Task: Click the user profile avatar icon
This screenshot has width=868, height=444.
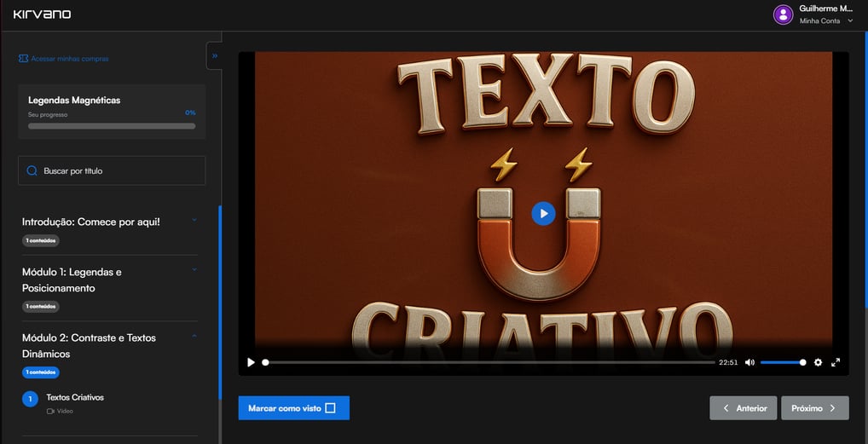Action: 783,14
